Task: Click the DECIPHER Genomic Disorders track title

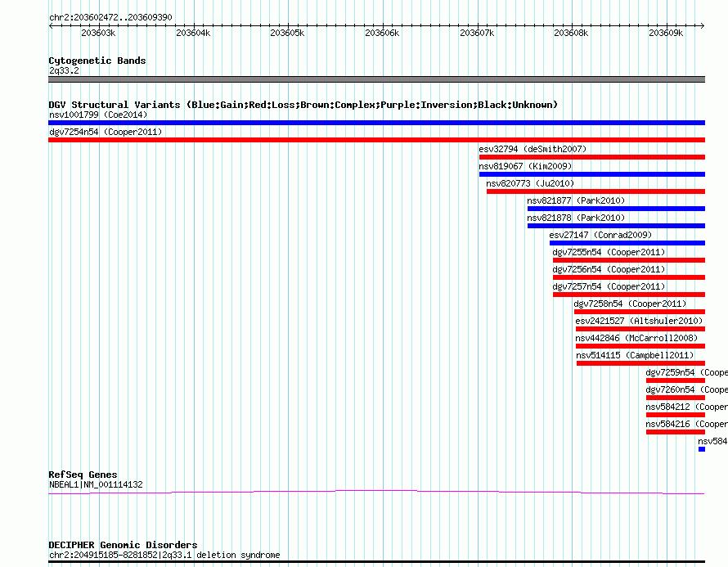Action: click(123, 545)
